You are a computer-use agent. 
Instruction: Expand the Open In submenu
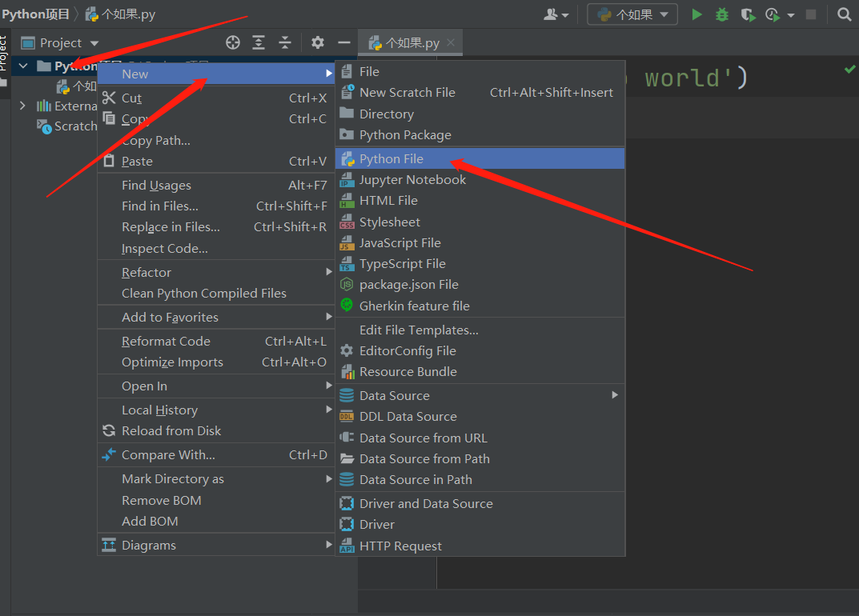click(x=216, y=386)
